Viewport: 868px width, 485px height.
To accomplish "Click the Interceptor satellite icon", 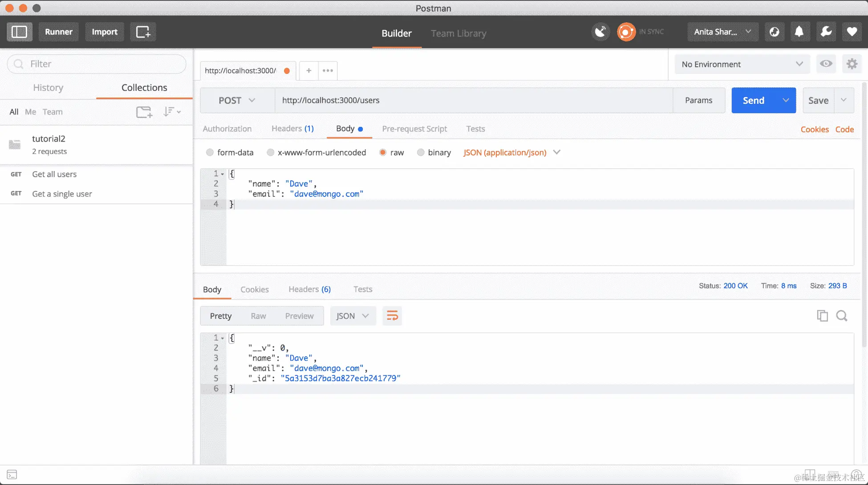I will pyautogui.click(x=600, y=32).
